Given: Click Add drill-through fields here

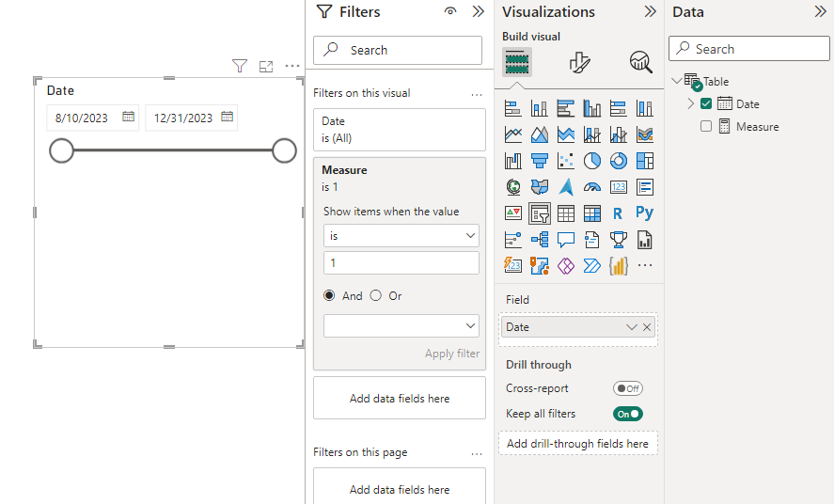Looking at the screenshot, I should click(x=578, y=444).
